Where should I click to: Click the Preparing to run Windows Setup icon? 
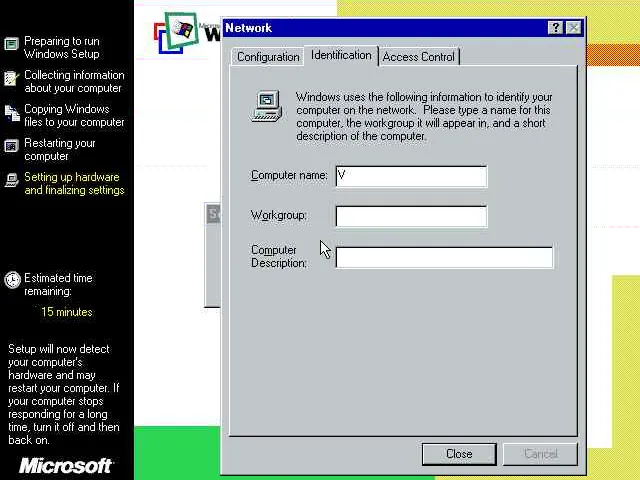(11, 44)
